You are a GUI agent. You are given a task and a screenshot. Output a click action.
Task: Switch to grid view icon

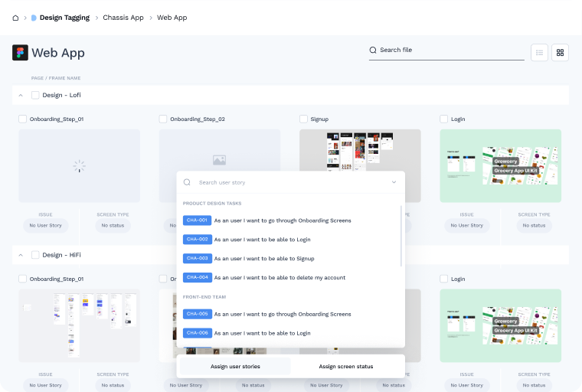560,53
